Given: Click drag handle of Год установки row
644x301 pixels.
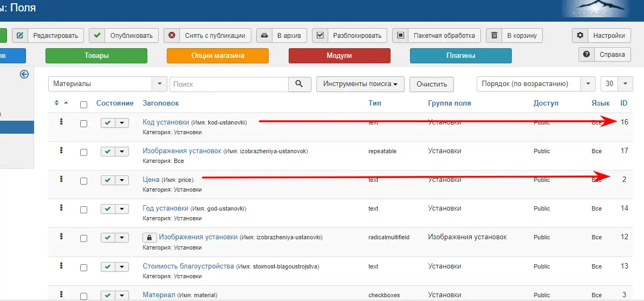Looking at the screenshot, I should [61, 208].
